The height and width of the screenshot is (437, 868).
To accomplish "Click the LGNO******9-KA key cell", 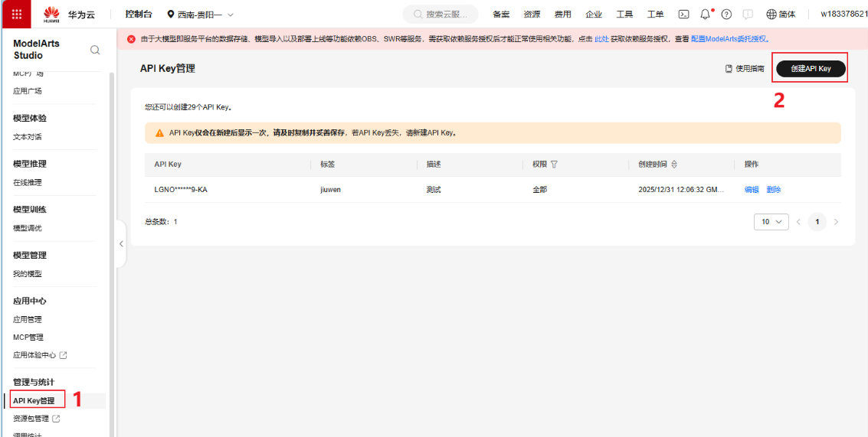I will pyautogui.click(x=181, y=190).
